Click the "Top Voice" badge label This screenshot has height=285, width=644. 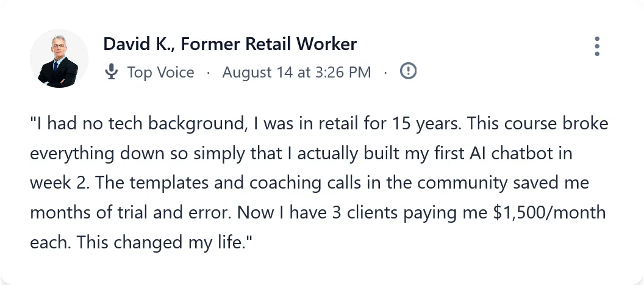pyautogui.click(x=160, y=72)
